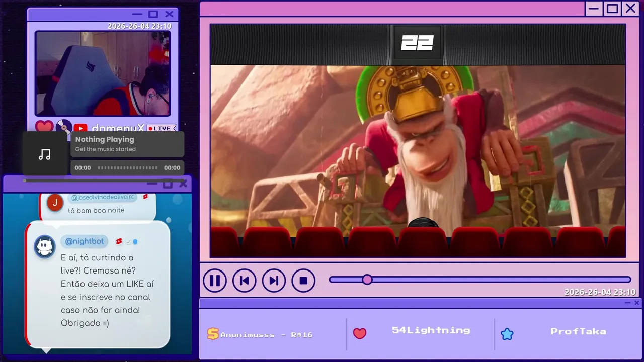644x362 pixels.
Task: Minimize the donations bar window
Action: click(627, 303)
